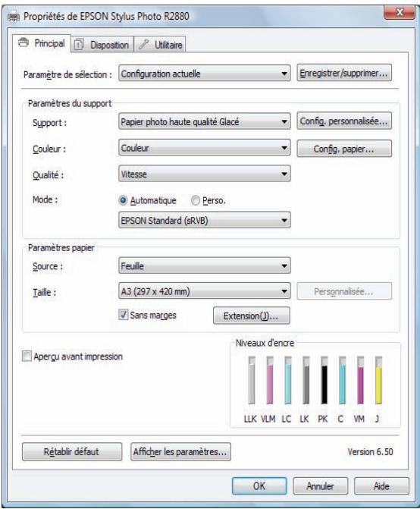Click the Paramètres papier label
Viewport: 420px width, 509px height.
pyautogui.click(x=61, y=248)
